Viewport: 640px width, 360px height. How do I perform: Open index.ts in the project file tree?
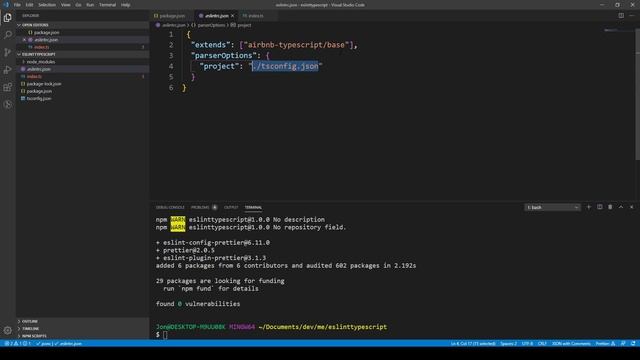[34, 76]
